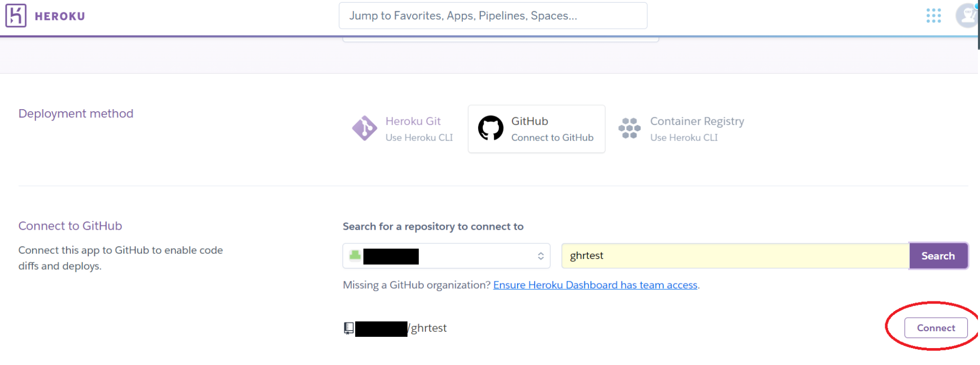Choose the Container Registry deployment option
The width and height of the screenshot is (980, 365).
pyautogui.click(x=697, y=121)
